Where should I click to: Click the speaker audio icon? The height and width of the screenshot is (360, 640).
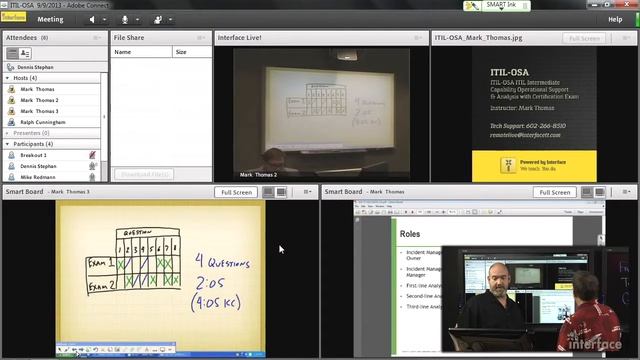pos(92,20)
